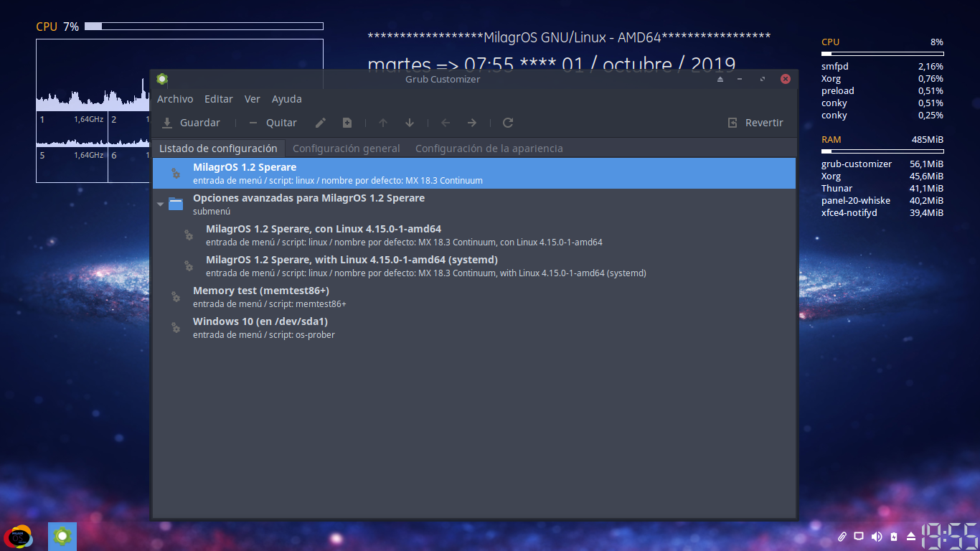This screenshot has width=980, height=551.
Task: Open the Editar menu
Action: tap(219, 99)
